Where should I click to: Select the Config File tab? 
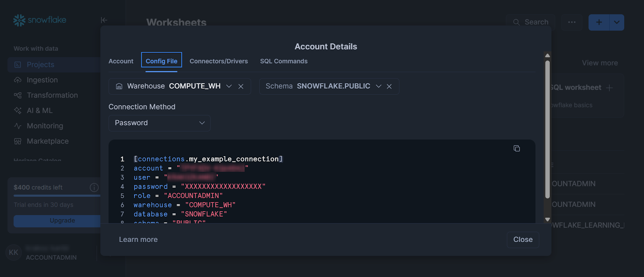pos(161,61)
